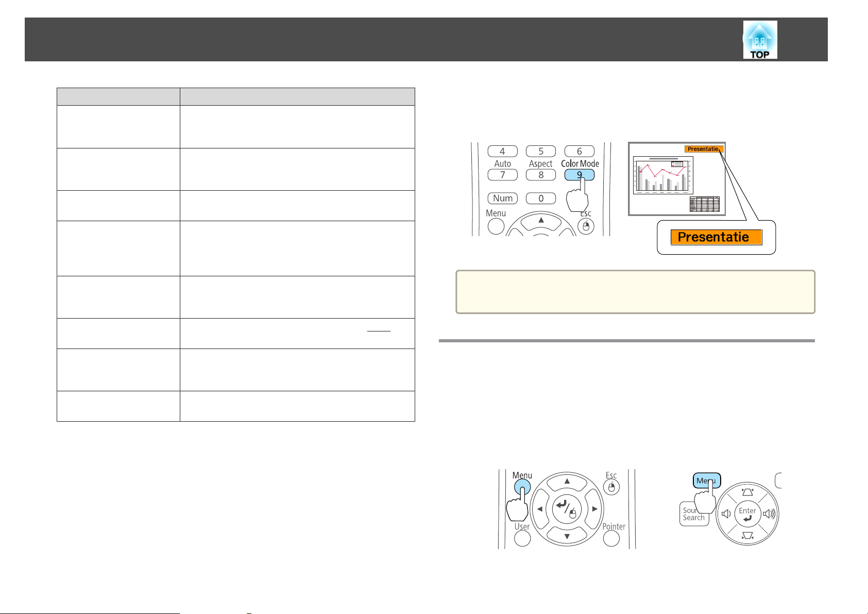Click the numeric 4 key on upper remote
The image size is (868, 614).
(502, 151)
